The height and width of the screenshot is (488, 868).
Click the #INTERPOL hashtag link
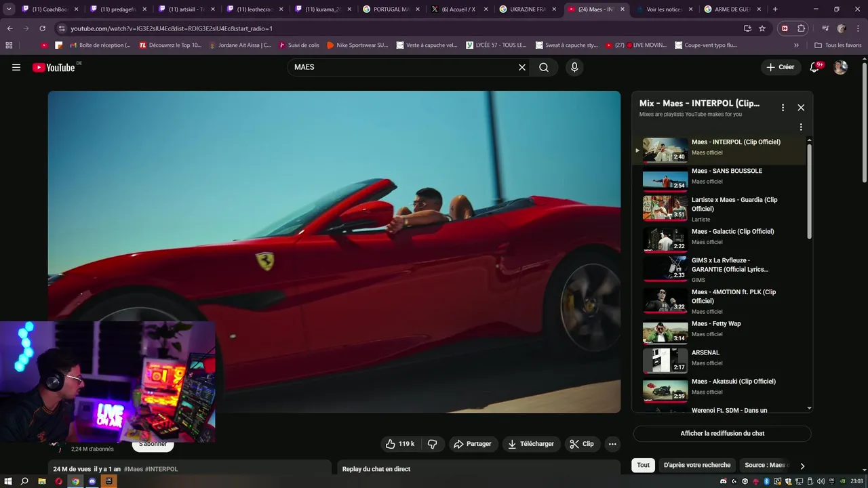pyautogui.click(x=161, y=469)
